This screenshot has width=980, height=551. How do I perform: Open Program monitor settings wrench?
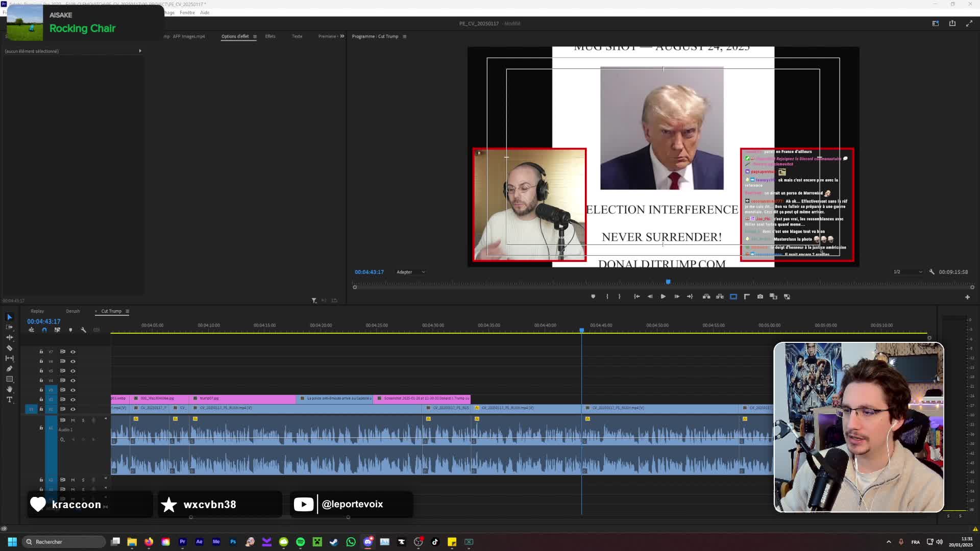point(932,272)
